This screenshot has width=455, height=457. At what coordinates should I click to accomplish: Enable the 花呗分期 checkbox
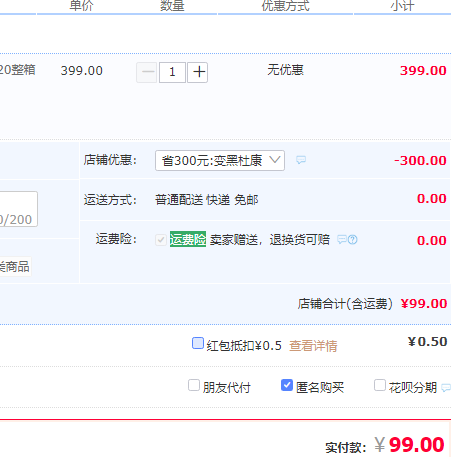pyautogui.click(x=380, y=385)
